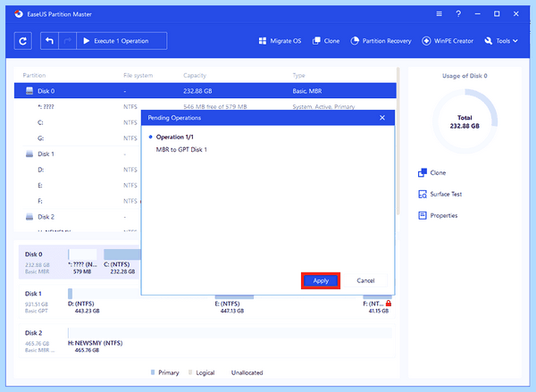The width and height of the screenshot is (536, 392).
Task: Open the hamburger menu icon
Action: click(440, 14)
